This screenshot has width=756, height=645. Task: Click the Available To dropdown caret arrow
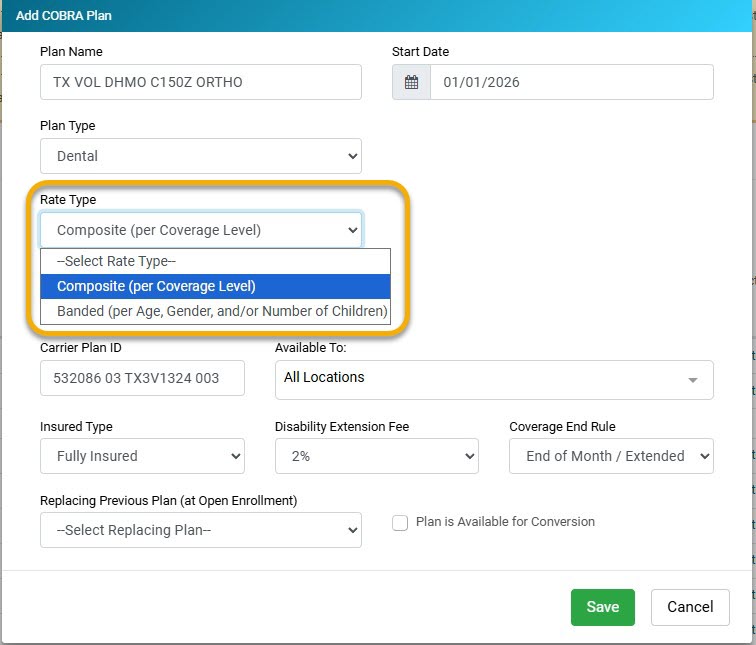click(x=692, y=380)
